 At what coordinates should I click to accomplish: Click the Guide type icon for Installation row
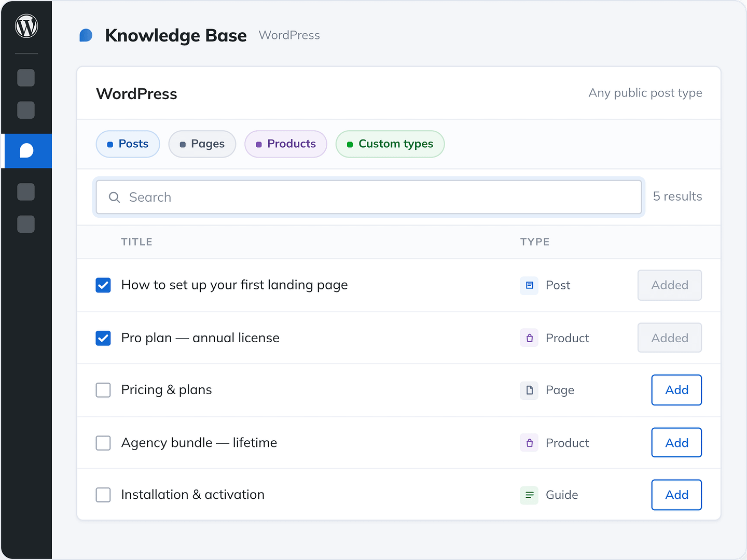pos(529,495)
